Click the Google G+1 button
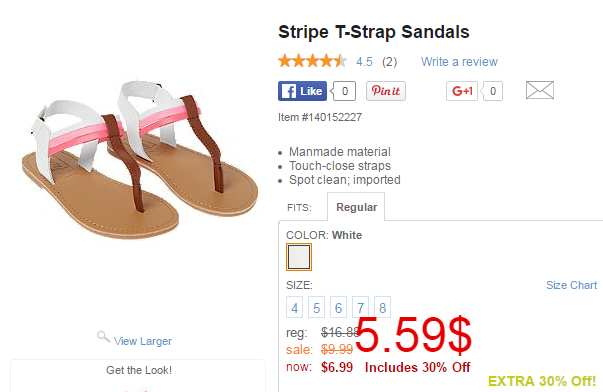Viewport: 603px width, 392px height. [x=461, y=91]
